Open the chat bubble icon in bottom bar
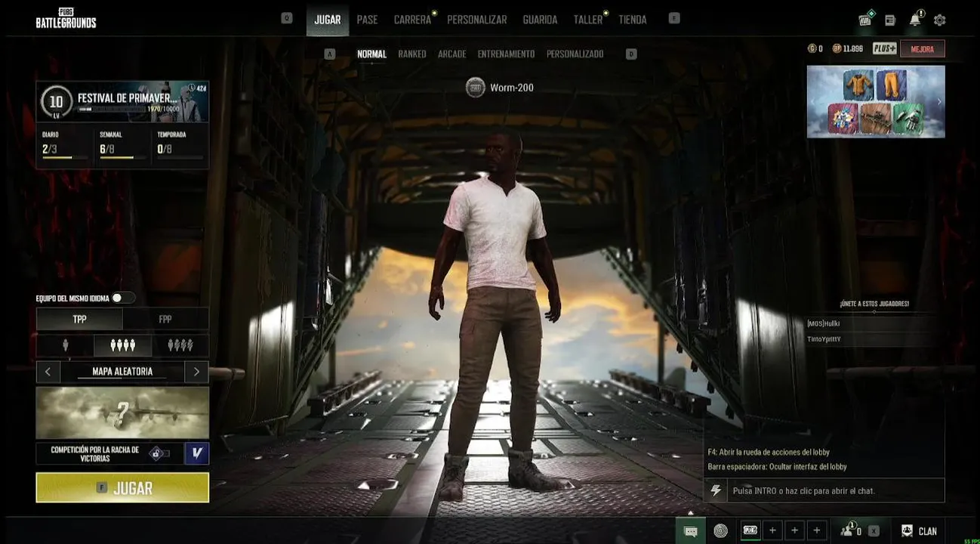The height and width of the screenshot is (544, 980). [x=690, y=531]
